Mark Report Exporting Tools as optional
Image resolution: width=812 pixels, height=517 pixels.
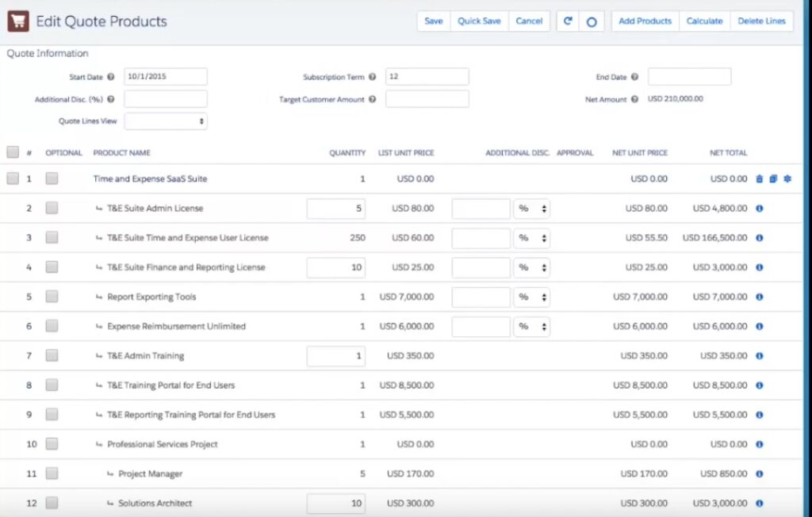coord(52,297)
